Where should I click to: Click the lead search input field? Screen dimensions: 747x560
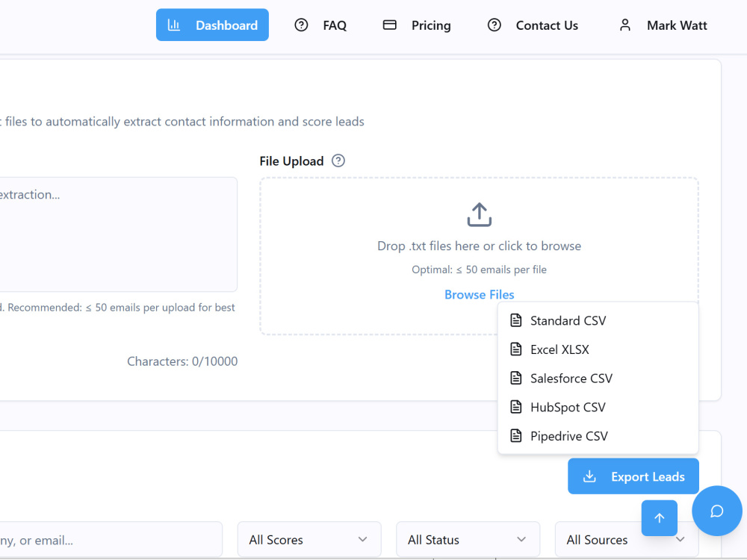pyautogui.click(x=111, y=540)
